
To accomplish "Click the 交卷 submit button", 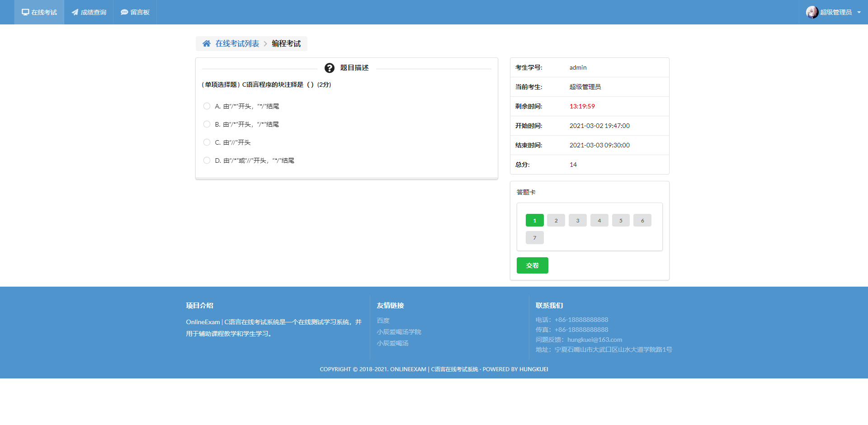I will click(x=532, y=265).
